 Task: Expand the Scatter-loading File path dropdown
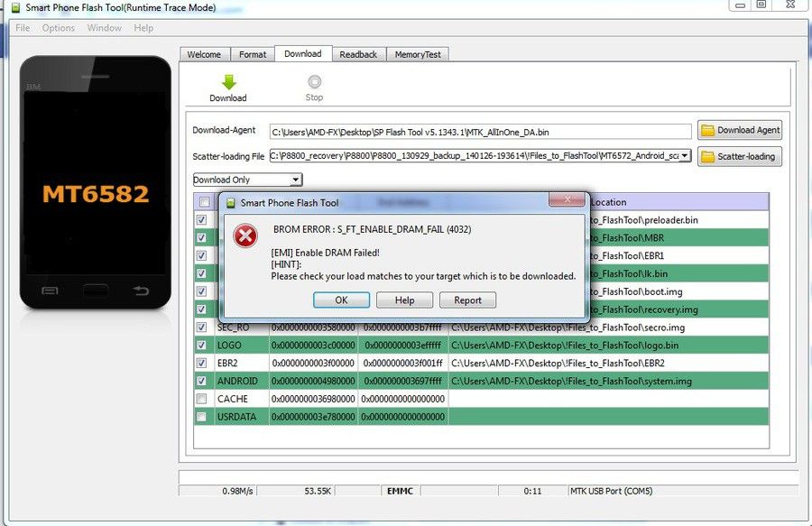(x=685, y=156)
